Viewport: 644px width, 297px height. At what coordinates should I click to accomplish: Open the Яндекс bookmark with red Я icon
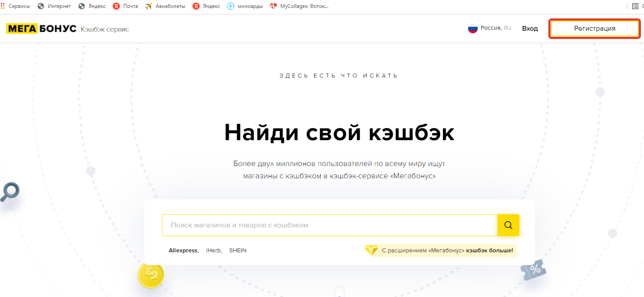pyautogui.click(x=206, y=6)
